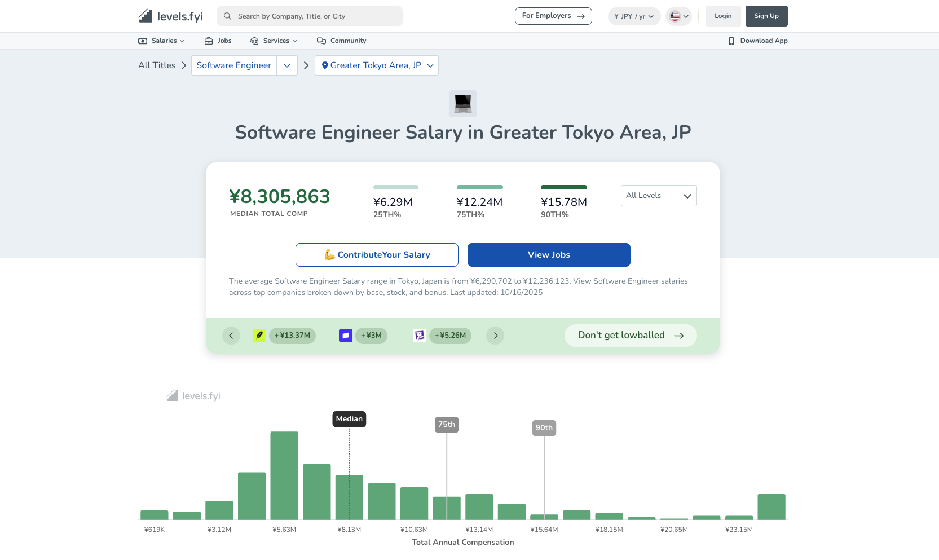The height and width of the screenshot is (560, 939).
Task: Open the Salaries menu
Action: point(161,41)
